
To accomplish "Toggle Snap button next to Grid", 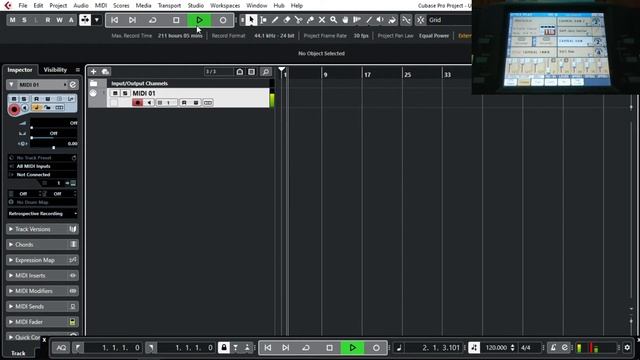I will click(420, 20).
